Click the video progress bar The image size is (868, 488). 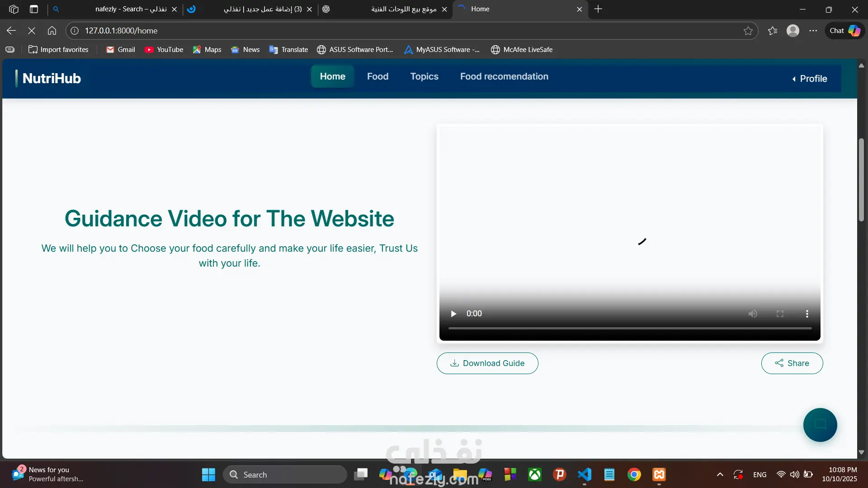[630, 328]
